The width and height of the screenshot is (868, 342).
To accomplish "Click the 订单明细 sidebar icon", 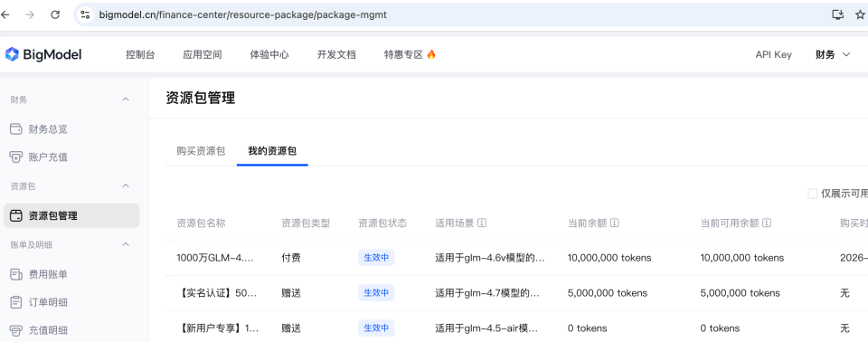I will tap(16, 302).
